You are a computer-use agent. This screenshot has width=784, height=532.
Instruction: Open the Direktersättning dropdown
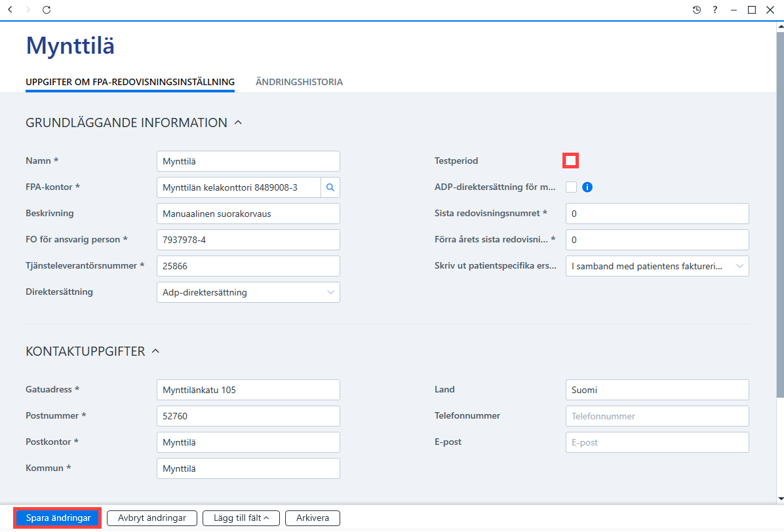[x=248, y=292]
